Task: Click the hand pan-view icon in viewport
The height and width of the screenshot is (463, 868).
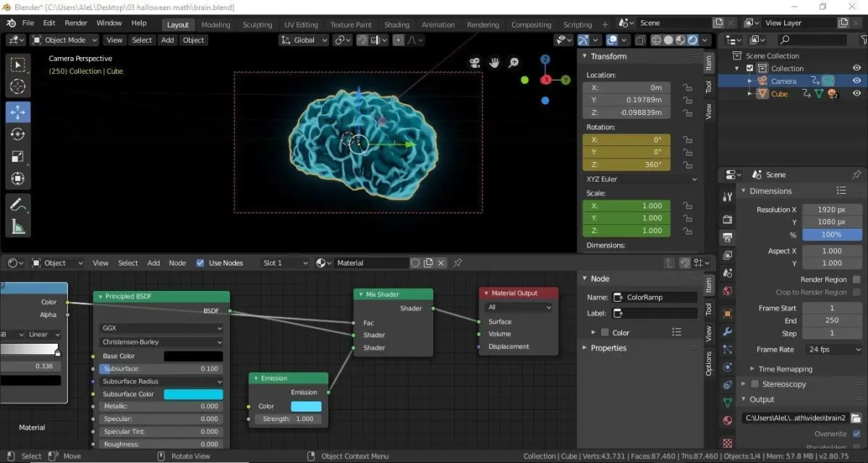Action: tap(495, 63)
